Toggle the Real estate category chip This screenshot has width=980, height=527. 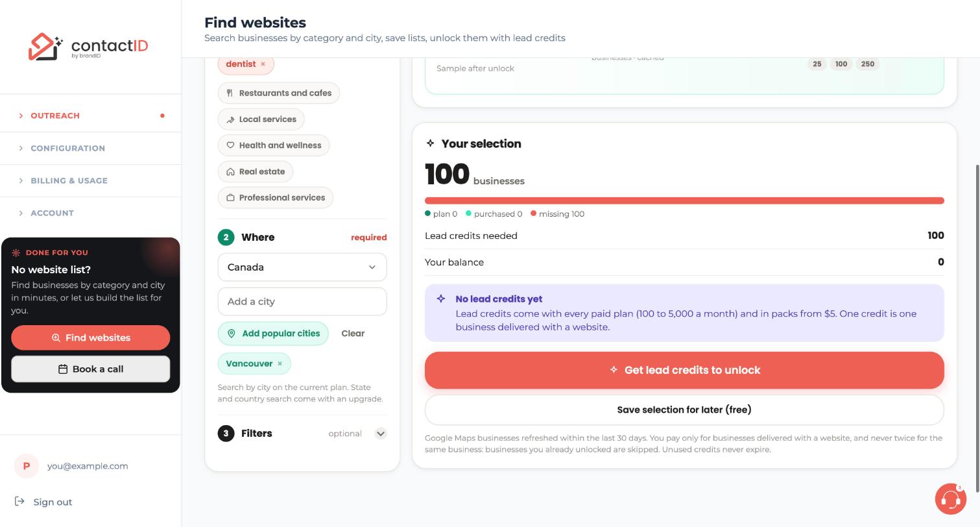[x=256, y=172]
